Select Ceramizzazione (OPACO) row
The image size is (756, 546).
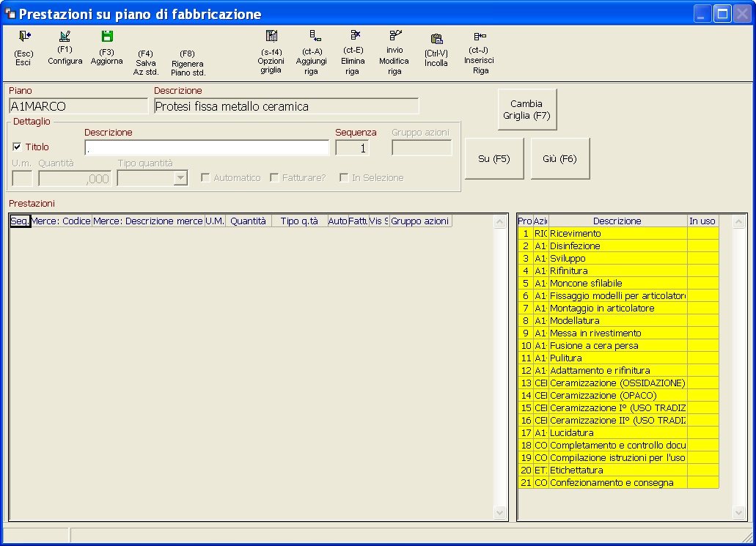click(618, 396)
